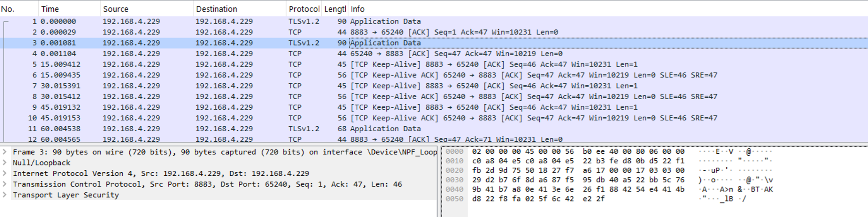The width and height of the screenshot is (868, 217).
Task: Select Keep-Alive packet 7 at 30.015391
Action: coord(434,86)
